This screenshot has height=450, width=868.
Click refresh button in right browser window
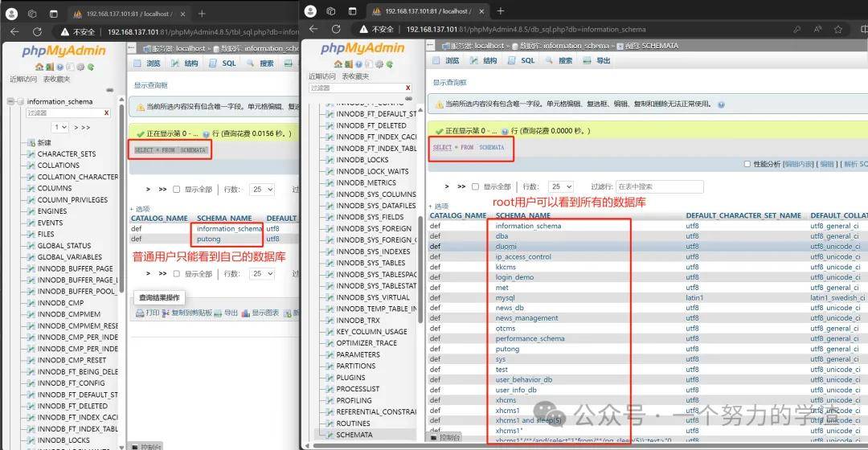click(336, 29)
